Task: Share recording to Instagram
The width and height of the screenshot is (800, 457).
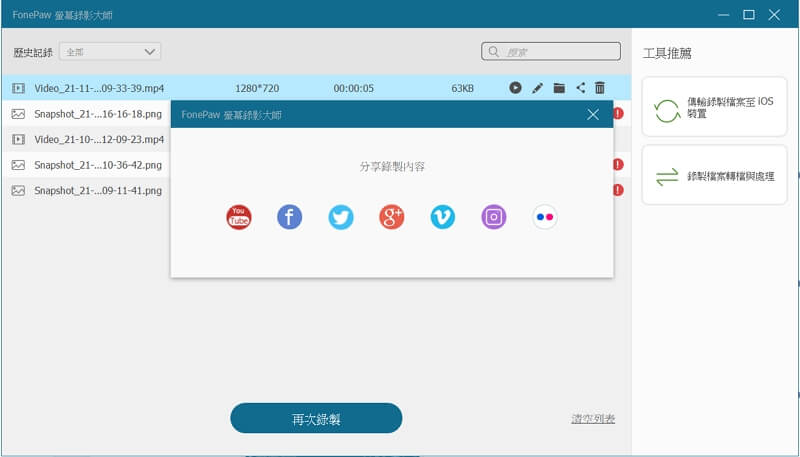Action: pos(493,217)
